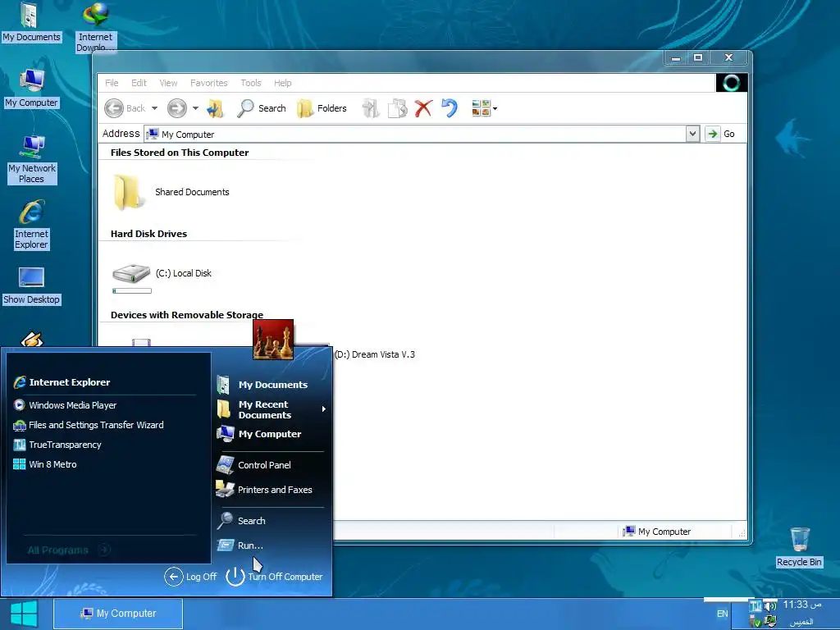840x630 pixels.
Task: Select the My Computer desktop icon
Action: (32, 89)
